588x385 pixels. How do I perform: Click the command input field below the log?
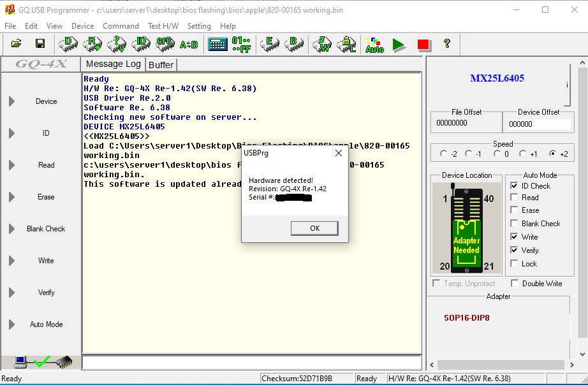tap(252, 363)
